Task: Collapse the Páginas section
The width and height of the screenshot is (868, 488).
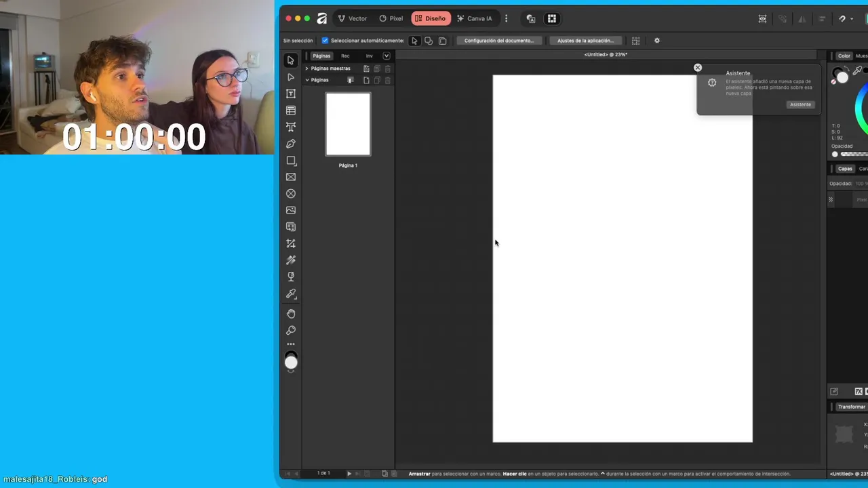Action: click(x=307, y=80)
